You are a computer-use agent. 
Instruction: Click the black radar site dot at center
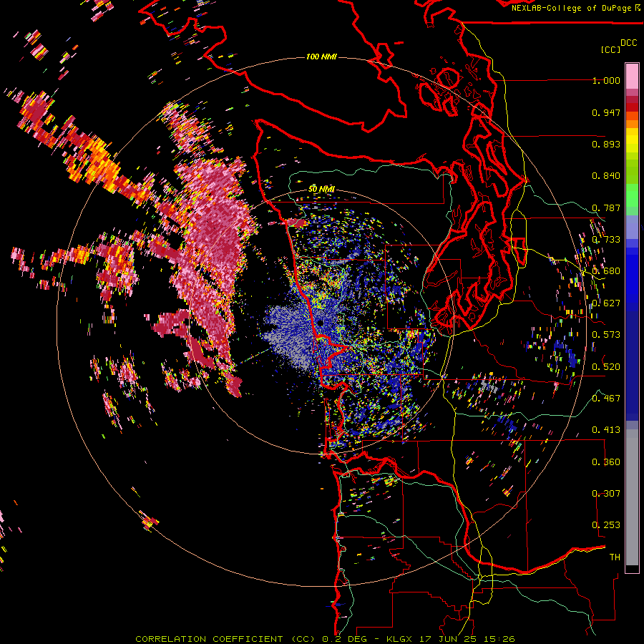click(321, 323)
